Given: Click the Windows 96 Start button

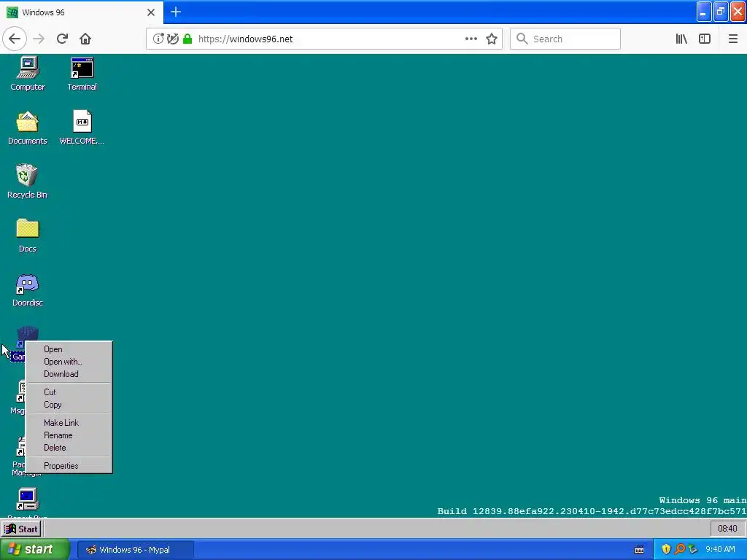Looking at the screenshot, I should pyautogui.click(x=21, y=529).
